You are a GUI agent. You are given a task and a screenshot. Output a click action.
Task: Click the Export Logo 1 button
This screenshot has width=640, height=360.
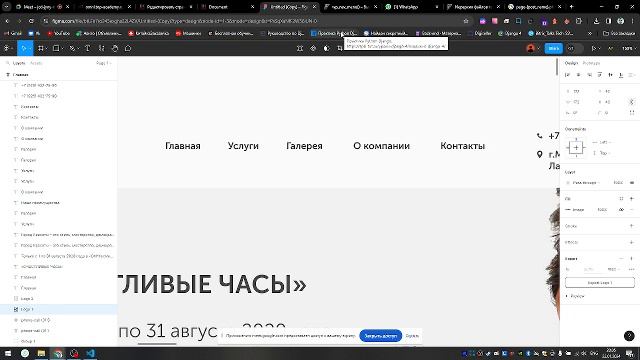(600, 282)
